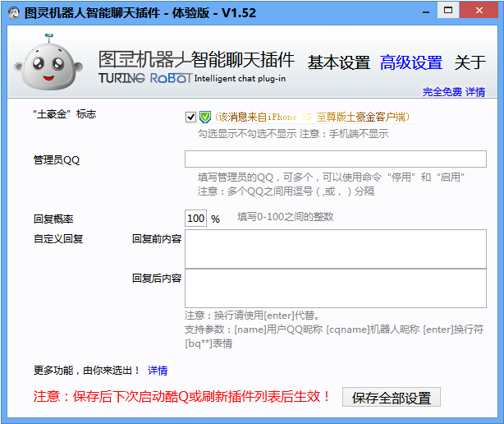
Task: Click the 回复概率 percentage field
Action: 195,219
